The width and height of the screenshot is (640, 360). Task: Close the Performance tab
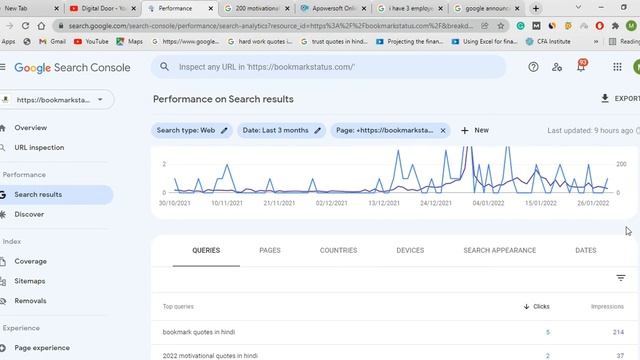(211, 8)
